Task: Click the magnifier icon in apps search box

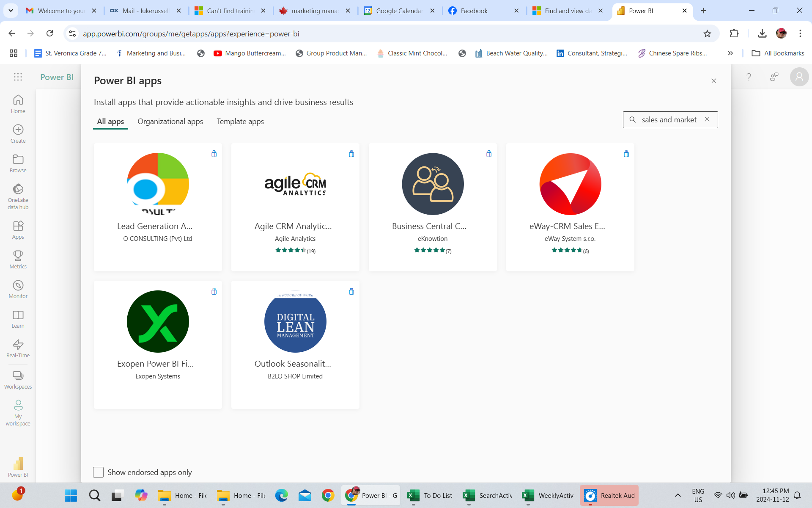Action: point(633,120)
